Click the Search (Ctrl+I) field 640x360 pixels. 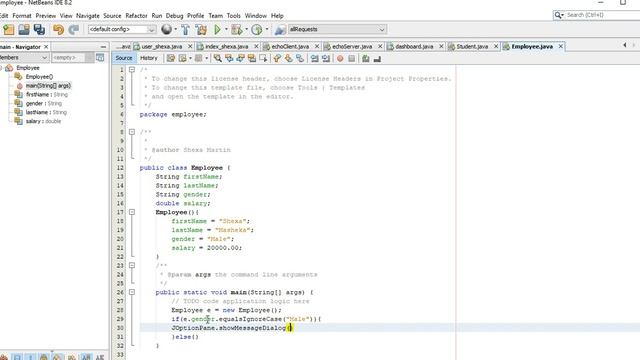(600, 15)
